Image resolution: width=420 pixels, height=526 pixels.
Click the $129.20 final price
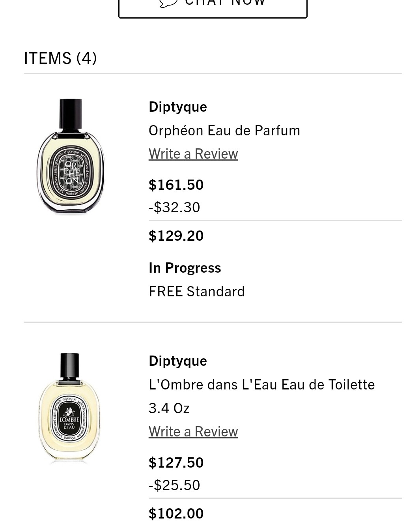tap(176, 236)
